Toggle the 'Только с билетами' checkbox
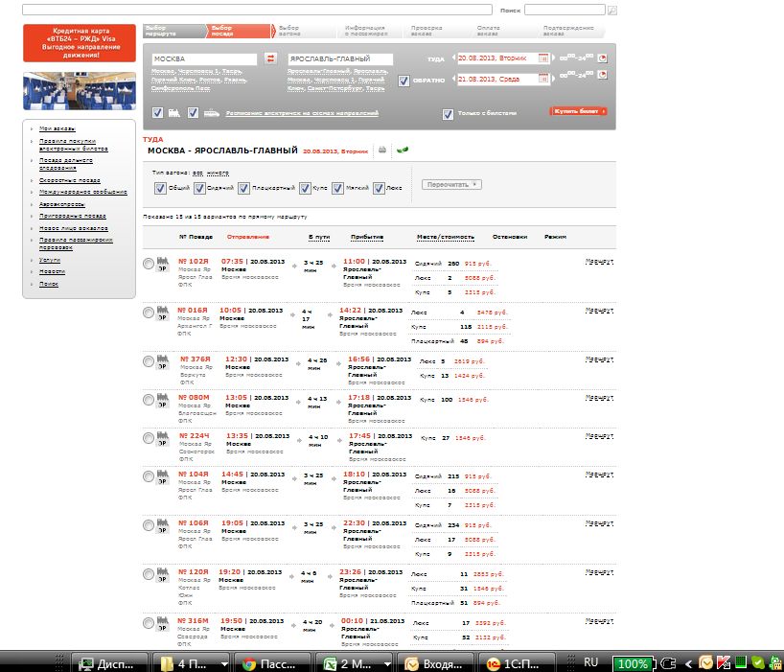784x672 pixels. coord(448,114)
